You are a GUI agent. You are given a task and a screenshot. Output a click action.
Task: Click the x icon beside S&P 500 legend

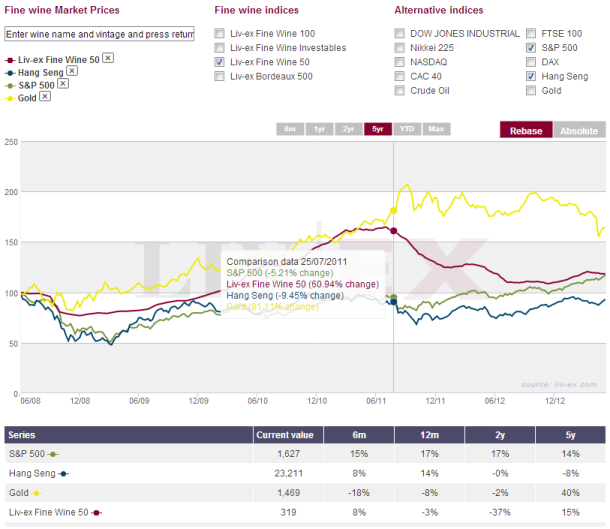point(62,84)
